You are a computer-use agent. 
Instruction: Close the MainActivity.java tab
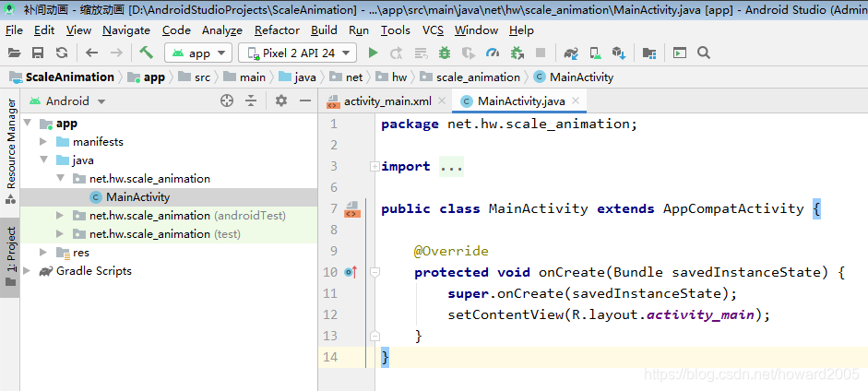point(576,101)
